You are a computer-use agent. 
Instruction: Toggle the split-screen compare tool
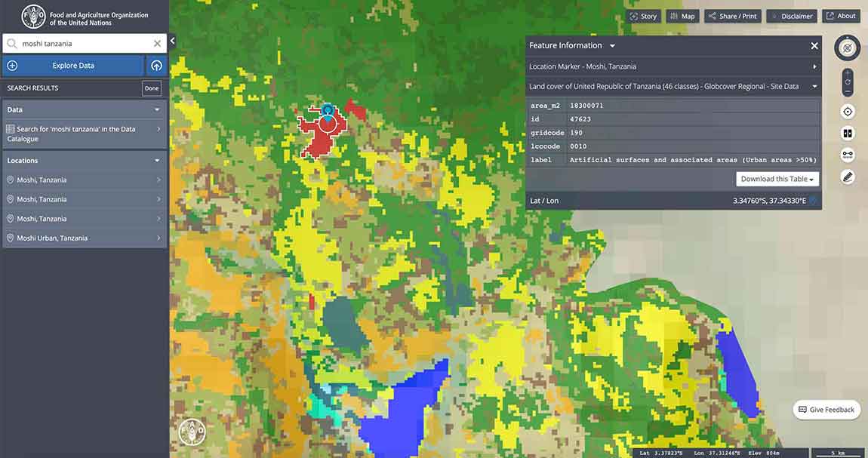(x=847, y=134)
